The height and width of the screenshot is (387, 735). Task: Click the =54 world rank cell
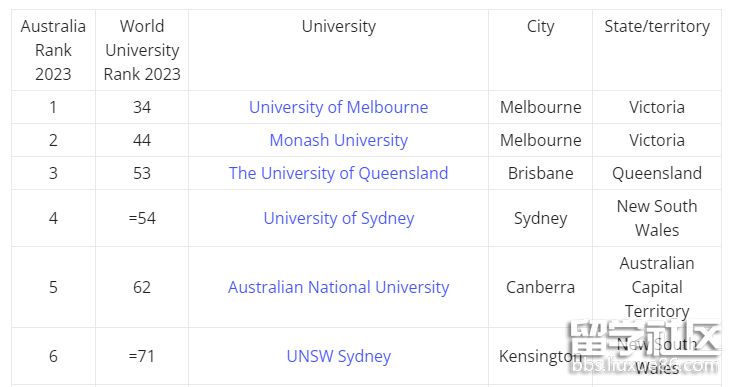click(142, 218)
